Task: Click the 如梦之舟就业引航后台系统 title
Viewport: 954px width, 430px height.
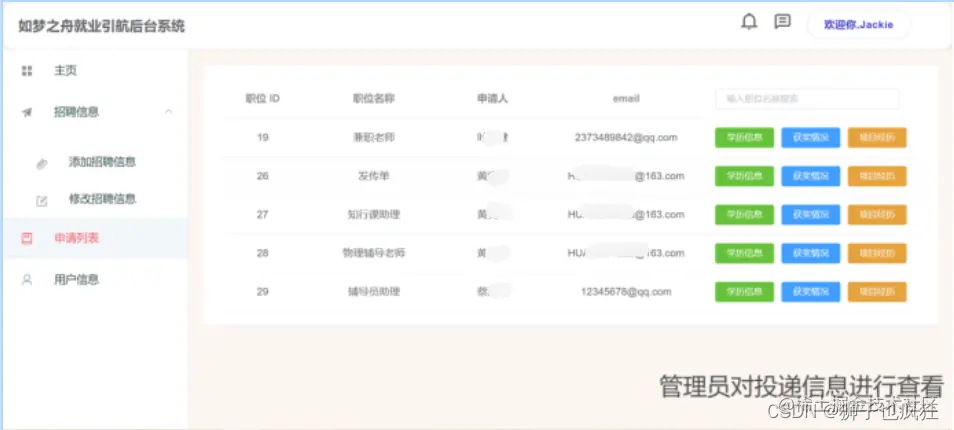Action: [x=101, y=27]
